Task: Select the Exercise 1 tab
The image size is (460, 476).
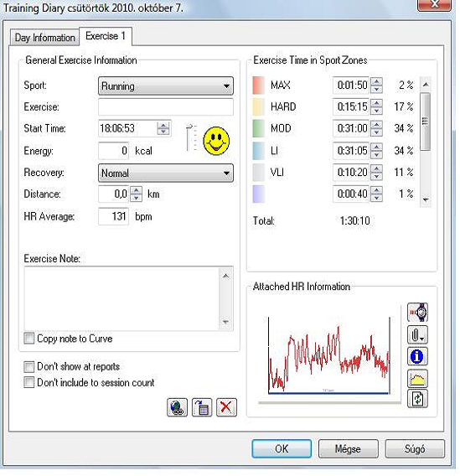Action: point(106,36)
